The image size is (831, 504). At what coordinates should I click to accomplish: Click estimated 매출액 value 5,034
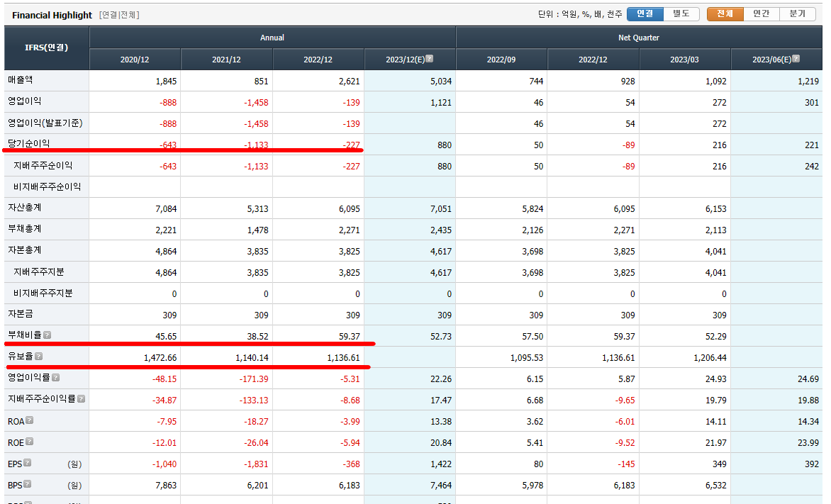[x=441, y=81]
